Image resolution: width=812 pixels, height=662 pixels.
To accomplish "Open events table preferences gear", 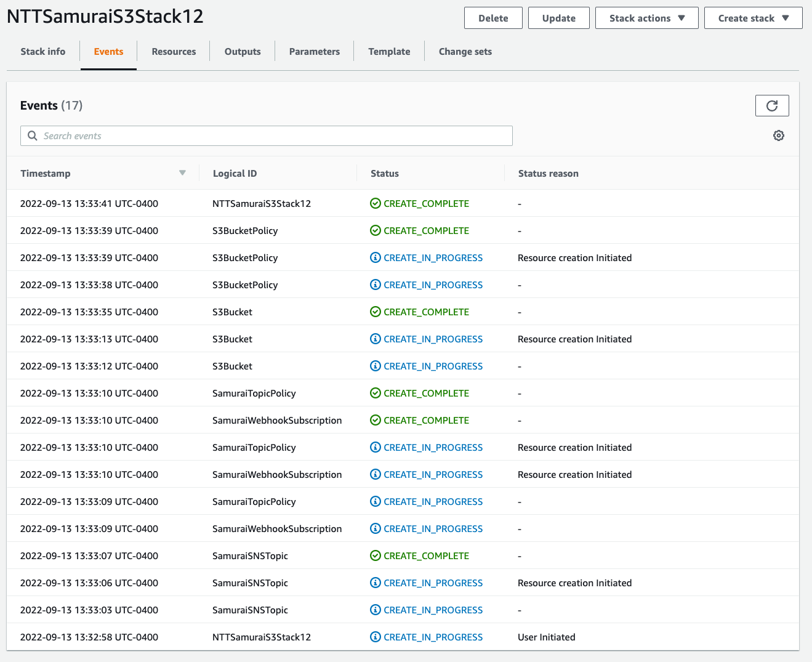I will [x=779, y=135].
